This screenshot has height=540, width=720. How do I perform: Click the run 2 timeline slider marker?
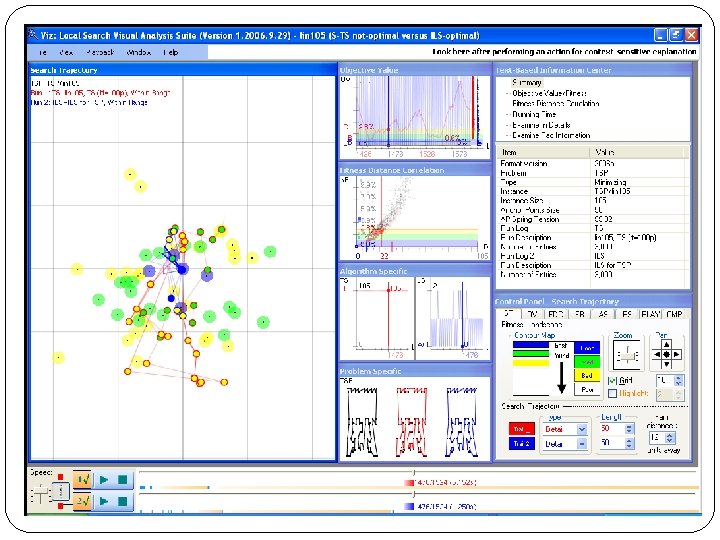pyautogui.click(x=414, y=494)
